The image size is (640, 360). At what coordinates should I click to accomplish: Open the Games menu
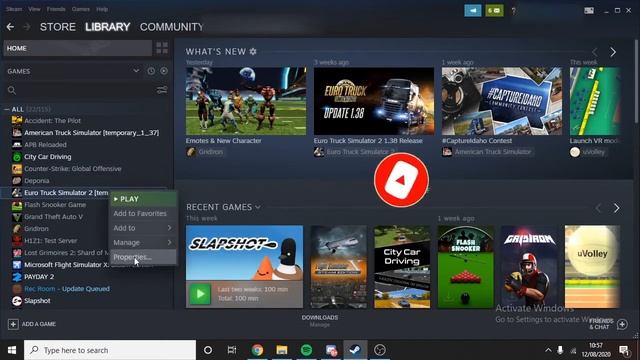click(x=80, y=9)
